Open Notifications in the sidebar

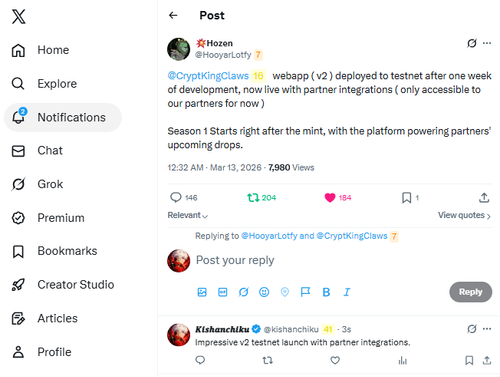(x=63, y=117)
